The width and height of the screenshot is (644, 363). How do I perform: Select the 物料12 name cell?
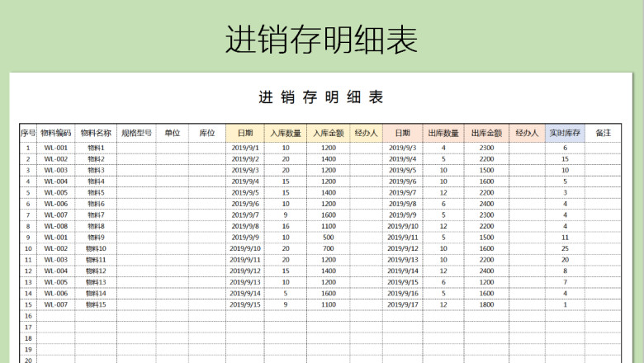point(96,271)
